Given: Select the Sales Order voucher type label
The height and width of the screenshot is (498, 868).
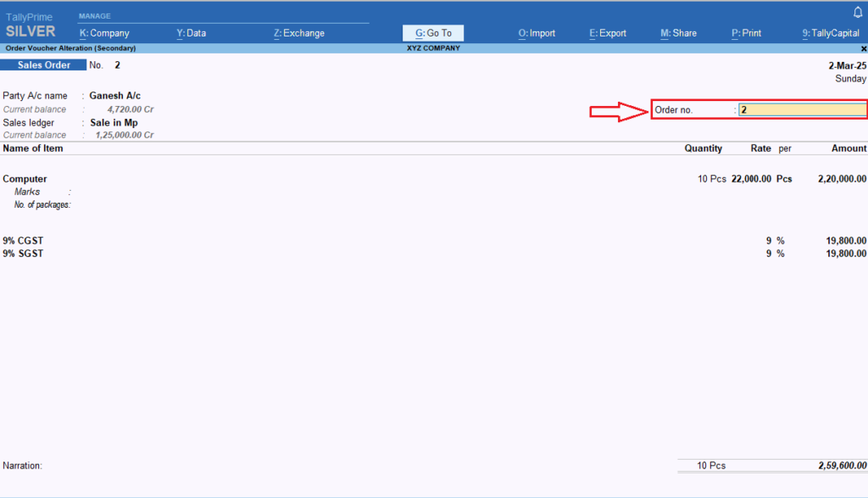Looking at the screenshot, I should [x=44, y=64].
